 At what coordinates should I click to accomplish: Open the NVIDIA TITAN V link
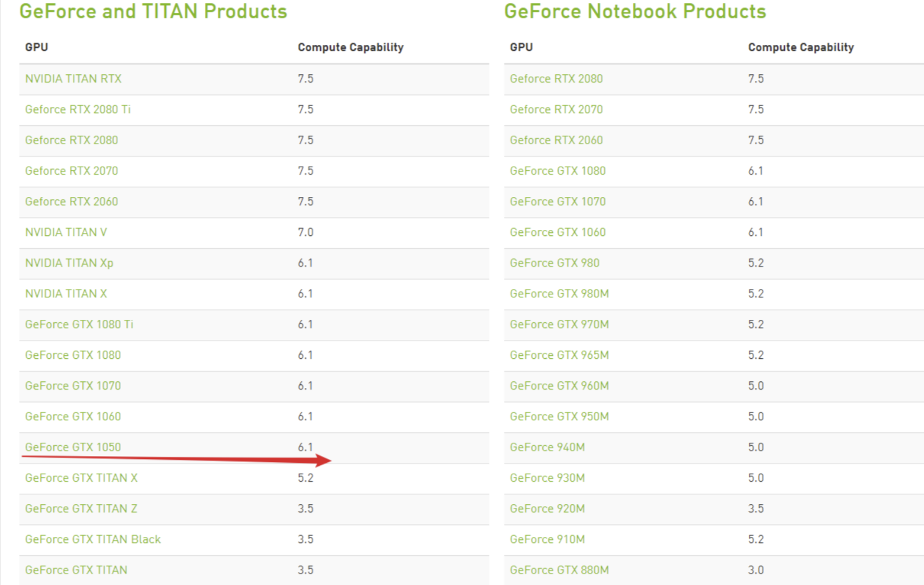[x=66, y=232]
